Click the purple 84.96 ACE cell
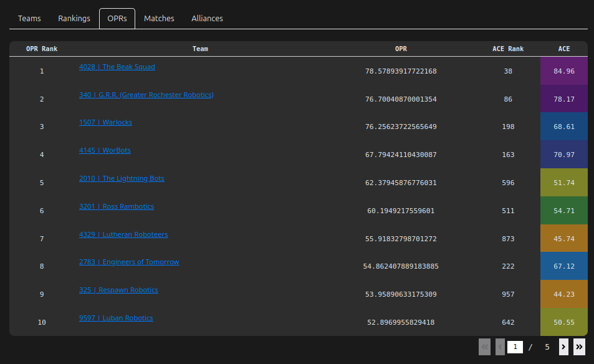Screen dimensions: 594x364 (x=563, y=71)
